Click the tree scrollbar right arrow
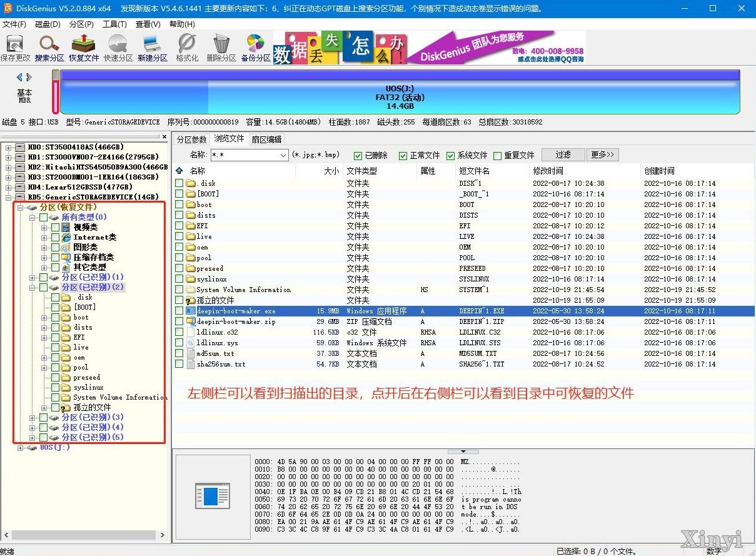 coord(164,535)
